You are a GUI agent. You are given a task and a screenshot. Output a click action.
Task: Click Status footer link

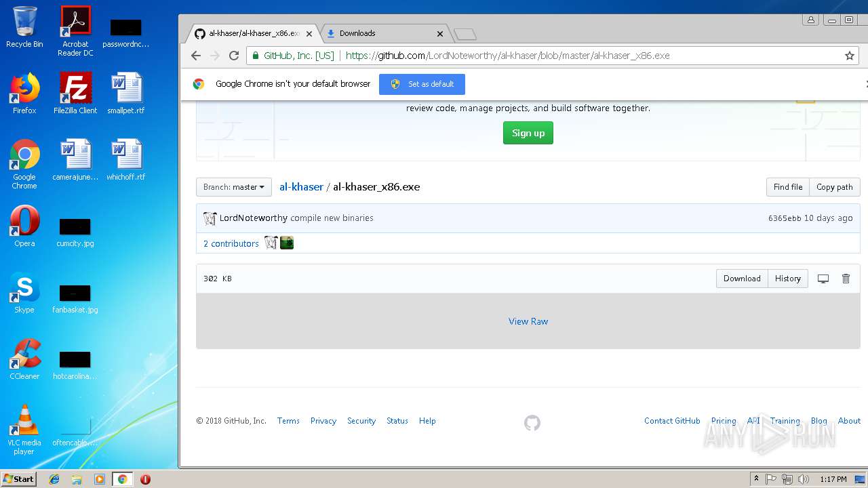[x=397, y=421]
